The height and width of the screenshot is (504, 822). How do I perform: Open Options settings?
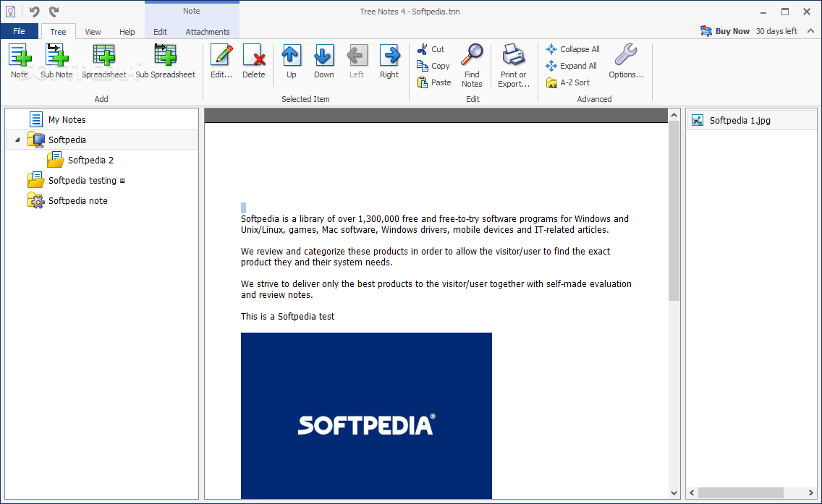pos(626,61)
